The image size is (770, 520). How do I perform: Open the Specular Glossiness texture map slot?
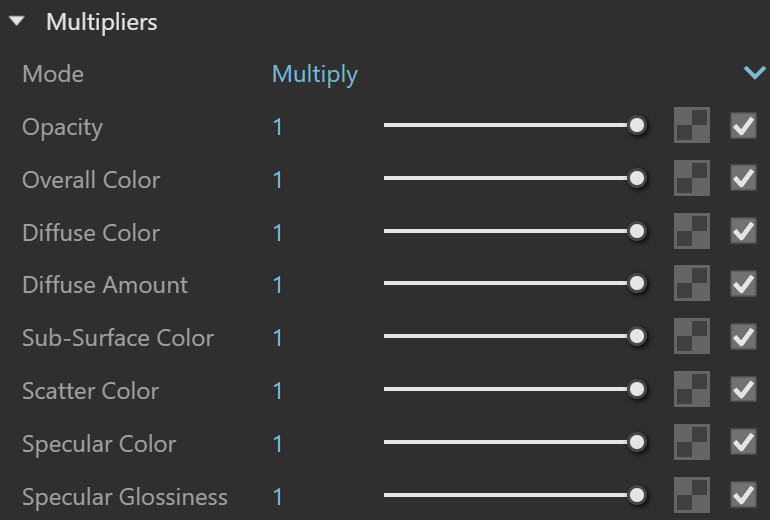(x=691, y=495)
